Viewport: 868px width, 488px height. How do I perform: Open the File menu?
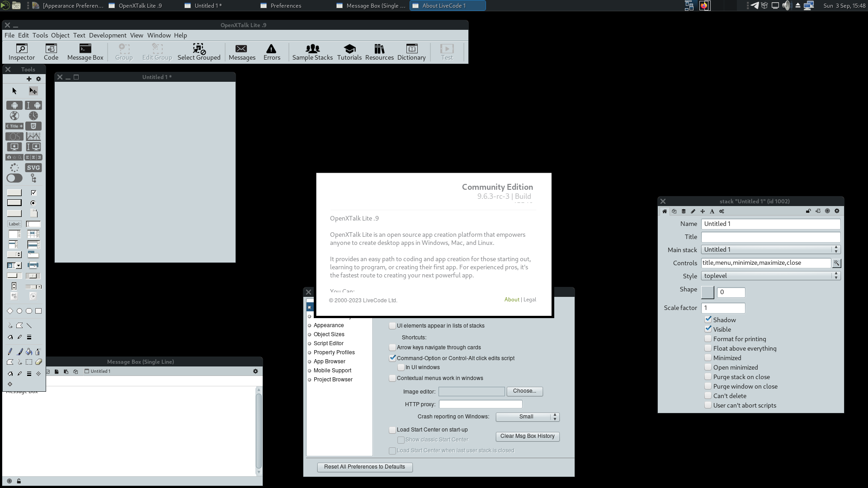click(9, 35)
